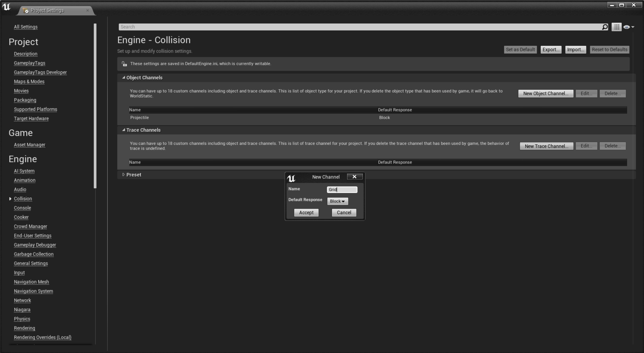Expand the Preset section

point(124,175)
